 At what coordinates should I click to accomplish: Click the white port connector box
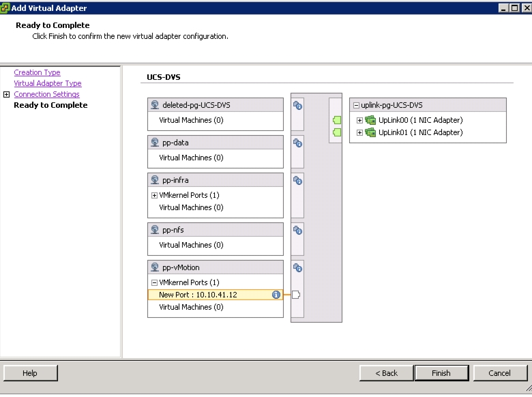tap(296, 295)
